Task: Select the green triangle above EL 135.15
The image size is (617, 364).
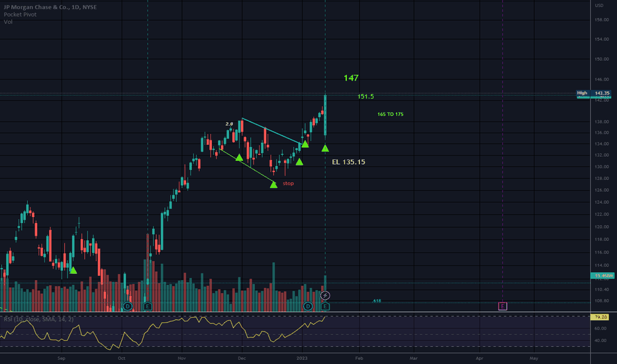Action: [325, 148]
